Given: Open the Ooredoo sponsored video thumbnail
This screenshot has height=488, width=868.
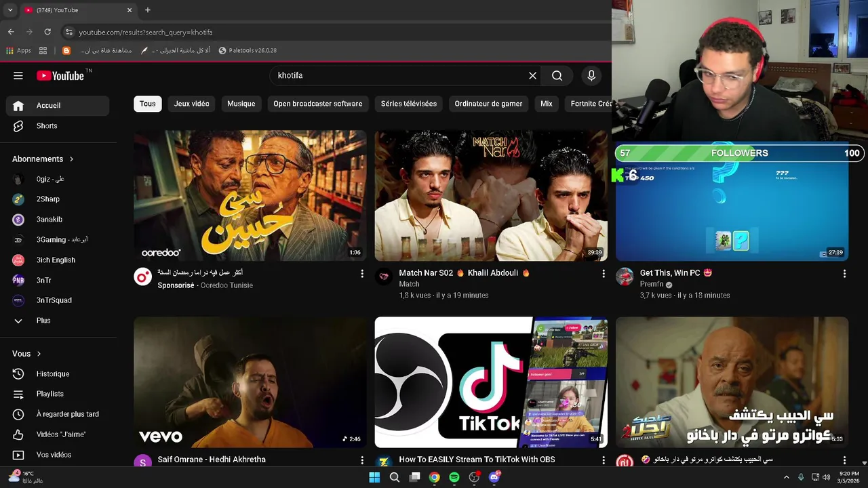Looking at the screenshot, I should coord(250,196).
